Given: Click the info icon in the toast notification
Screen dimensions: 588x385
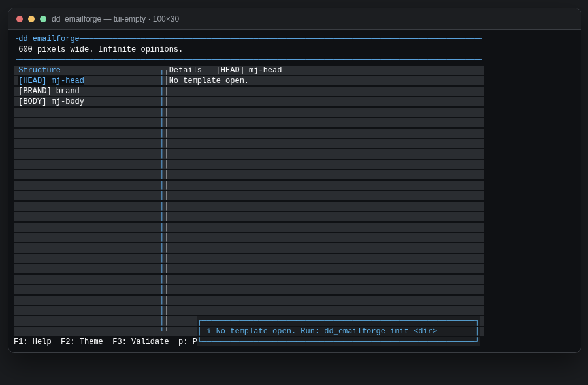Looking at the screenshot, I should (x=209, y=331).
